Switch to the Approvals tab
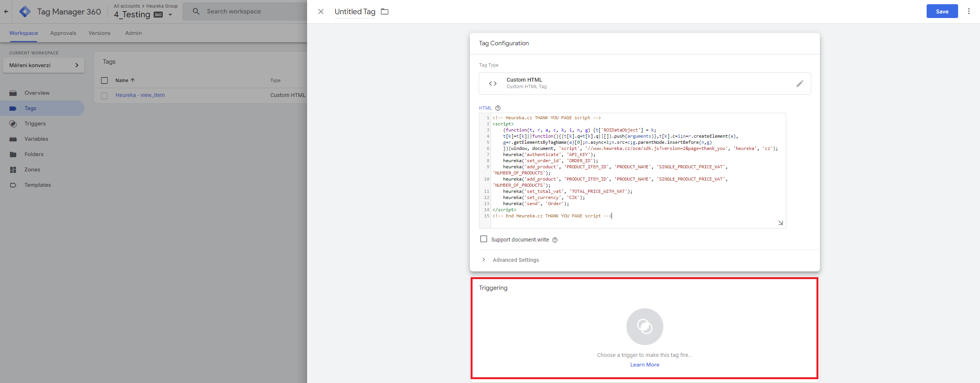This screenshot has height=383, width=980. point(63,33)
